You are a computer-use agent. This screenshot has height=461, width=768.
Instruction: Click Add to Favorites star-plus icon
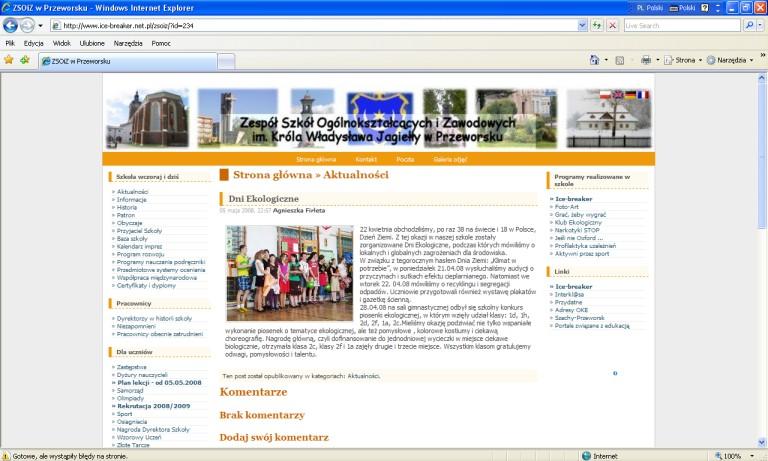coord(24,60)
